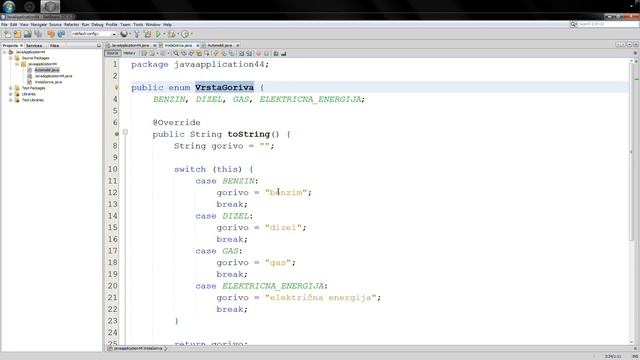This screenshot has width=640, height=360.
Task: Open the Debug menu
Action: (x=98, y=25)
